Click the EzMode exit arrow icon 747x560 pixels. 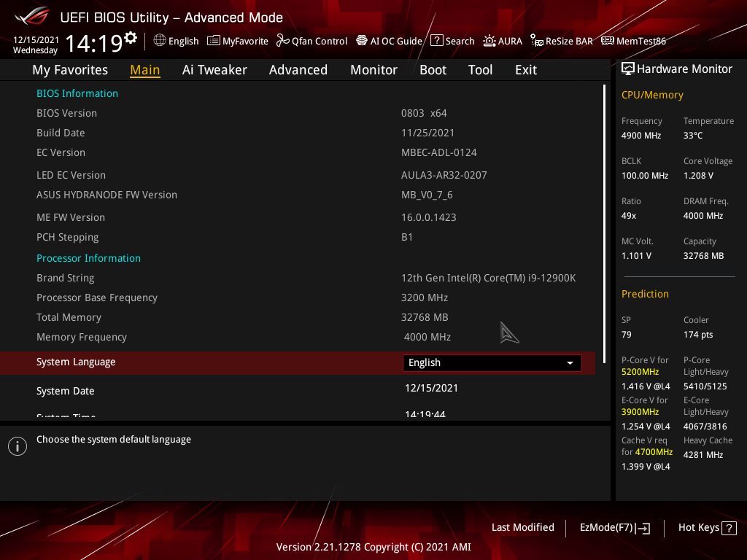coord(643,528)
